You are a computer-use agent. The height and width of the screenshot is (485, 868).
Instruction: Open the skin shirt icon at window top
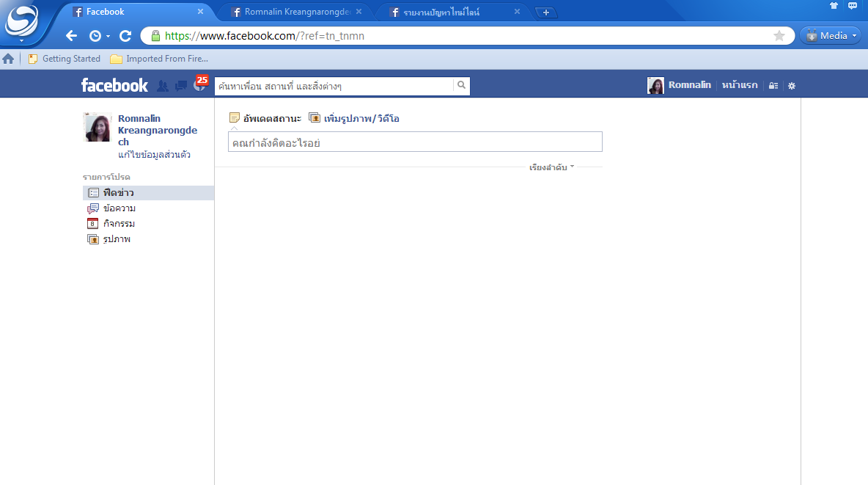coord(834,6)
